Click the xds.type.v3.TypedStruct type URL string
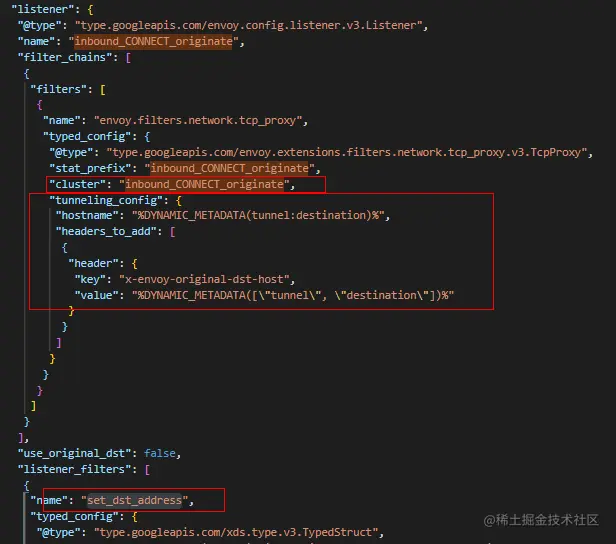The image size is (616, 544). 236,533
